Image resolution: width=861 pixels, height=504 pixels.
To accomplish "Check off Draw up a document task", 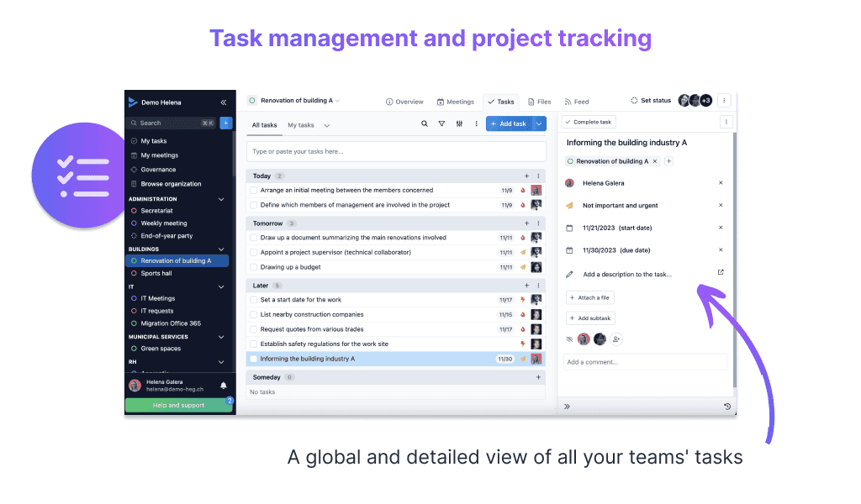I will [254, 238].
